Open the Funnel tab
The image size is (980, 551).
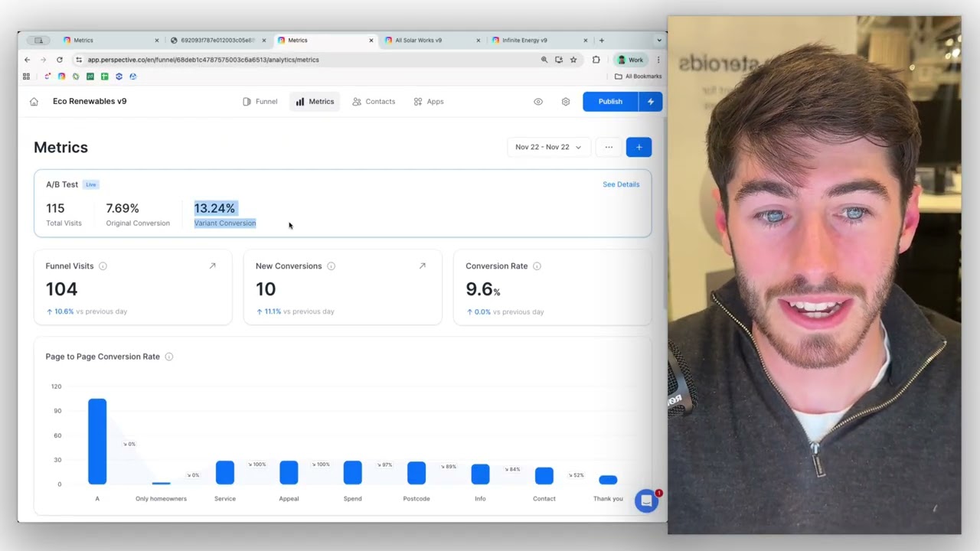260,102
